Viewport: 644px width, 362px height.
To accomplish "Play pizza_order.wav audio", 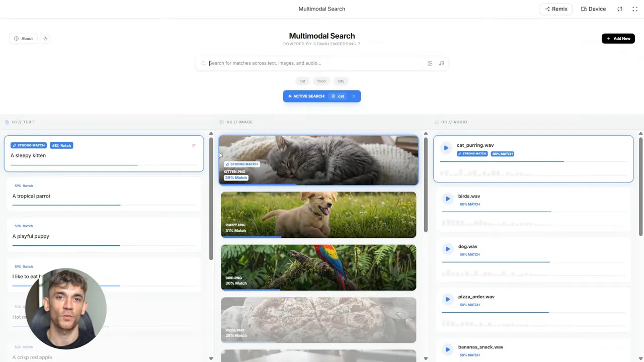I will pos(447,299).
